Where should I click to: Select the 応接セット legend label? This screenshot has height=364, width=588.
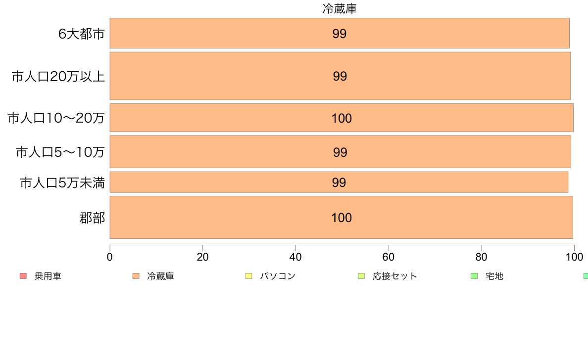(395, 276)
